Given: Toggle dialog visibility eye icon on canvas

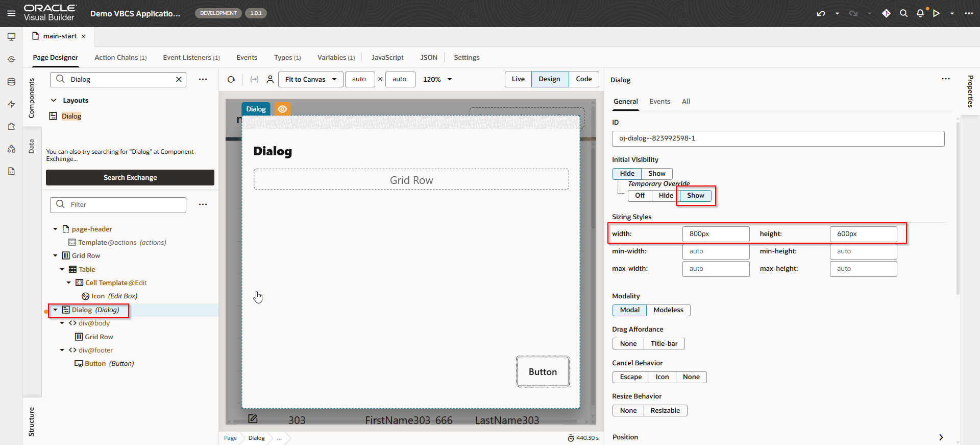Looking at the screenshot, I should point(282,109).
